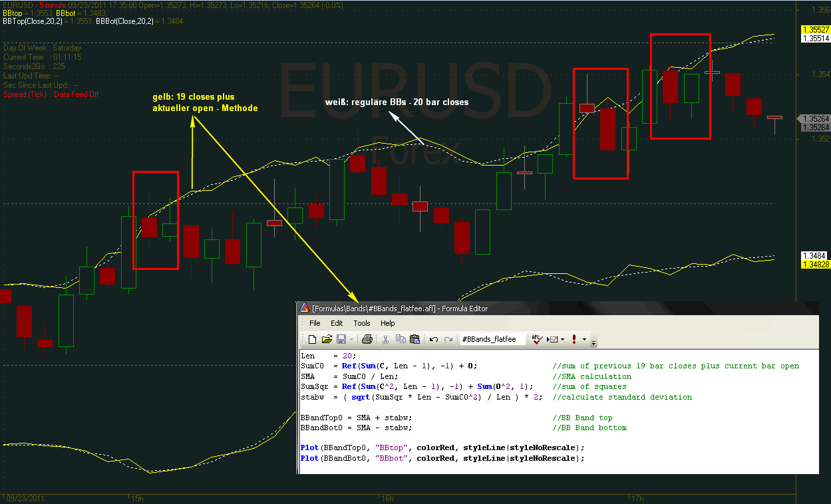The height and width of the screenshot is (504, 831).
Task: Click the Print icon in Formula Editor
Action: [367, 339]
